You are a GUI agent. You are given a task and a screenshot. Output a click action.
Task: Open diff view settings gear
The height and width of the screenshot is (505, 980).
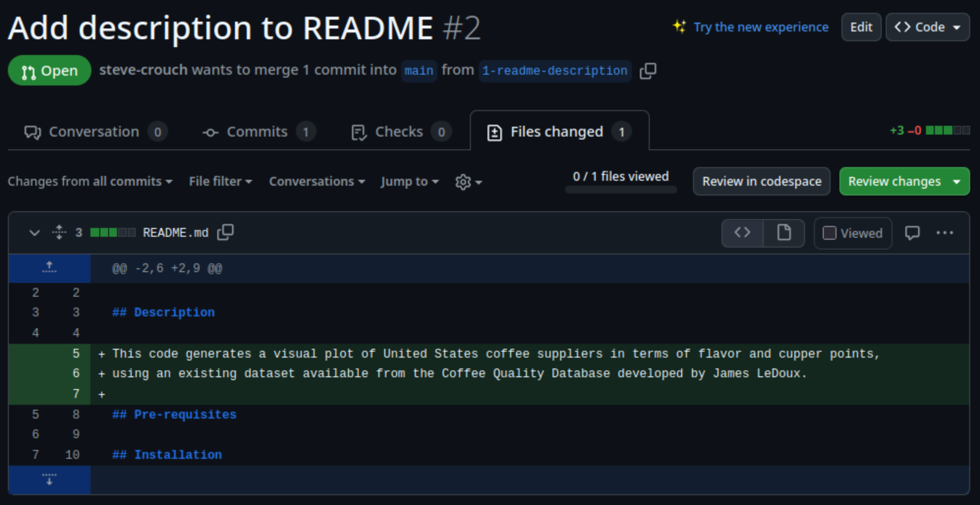(468, 182)
